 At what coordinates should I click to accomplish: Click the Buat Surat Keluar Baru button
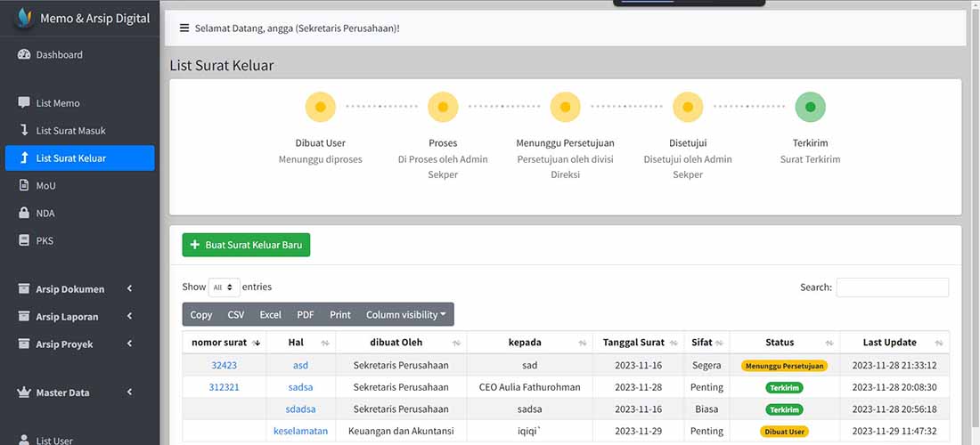[246, 245]
